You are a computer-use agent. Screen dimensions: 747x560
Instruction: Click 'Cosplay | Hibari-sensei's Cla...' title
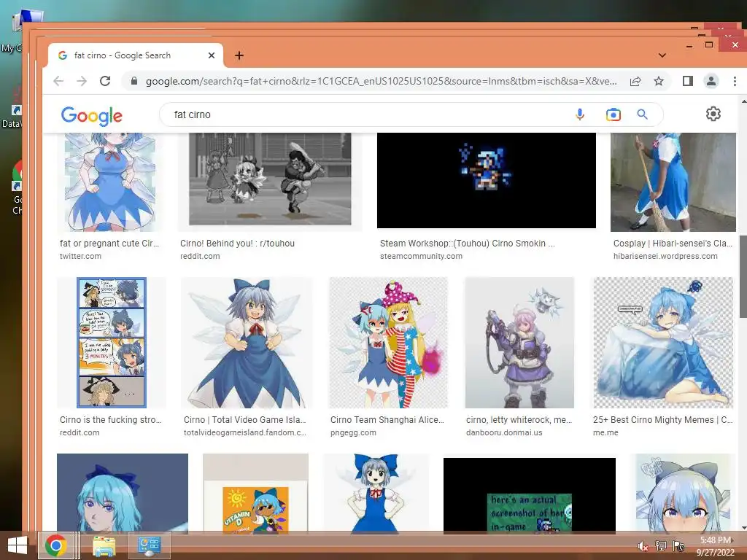673,244
